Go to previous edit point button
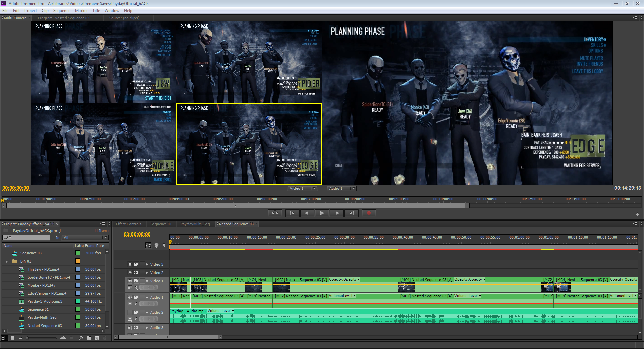The image size is (644, 349). pos(292,213)
